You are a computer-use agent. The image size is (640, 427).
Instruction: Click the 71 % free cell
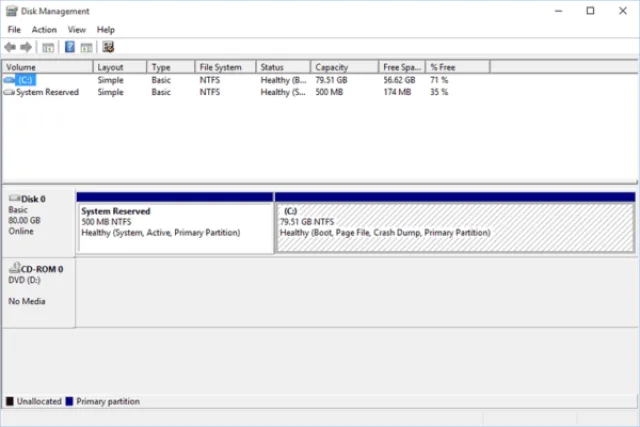[439, 80]
